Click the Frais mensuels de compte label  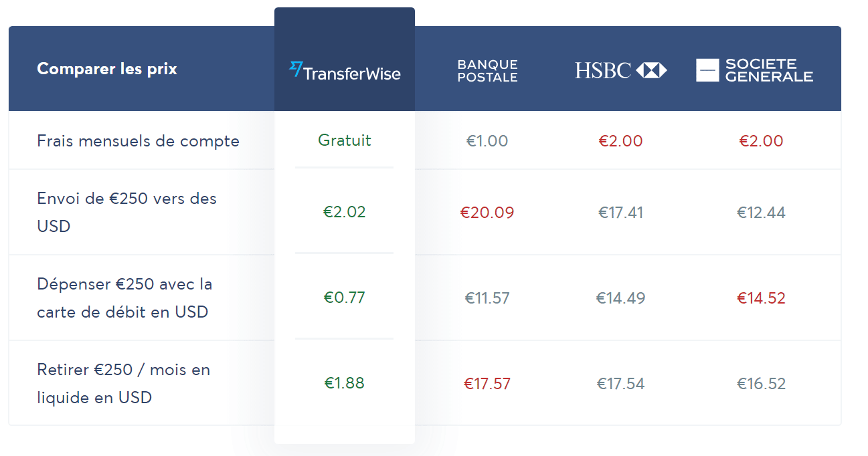[138, 141]
